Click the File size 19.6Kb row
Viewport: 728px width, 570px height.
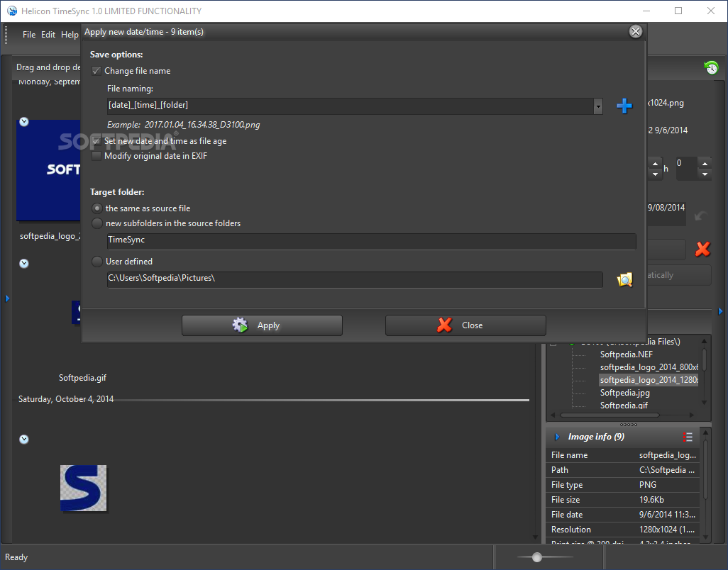pos(624,500)
